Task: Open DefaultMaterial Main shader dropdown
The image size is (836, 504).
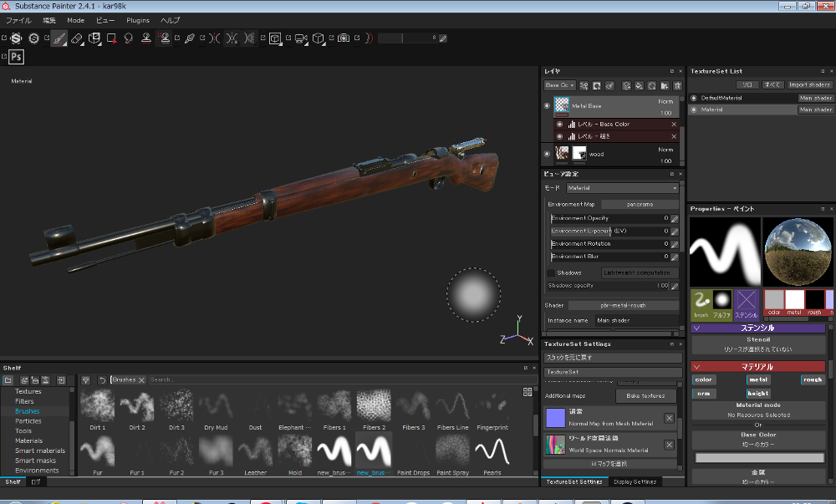Action: pos(815,98)
